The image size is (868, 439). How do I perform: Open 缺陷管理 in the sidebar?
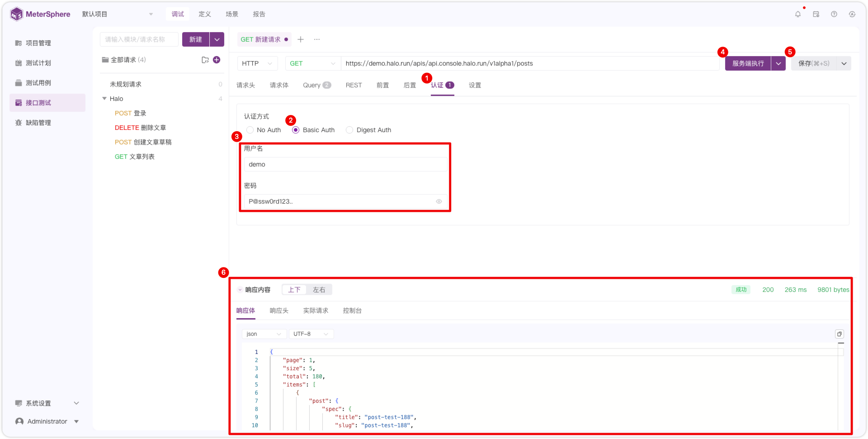47,123
